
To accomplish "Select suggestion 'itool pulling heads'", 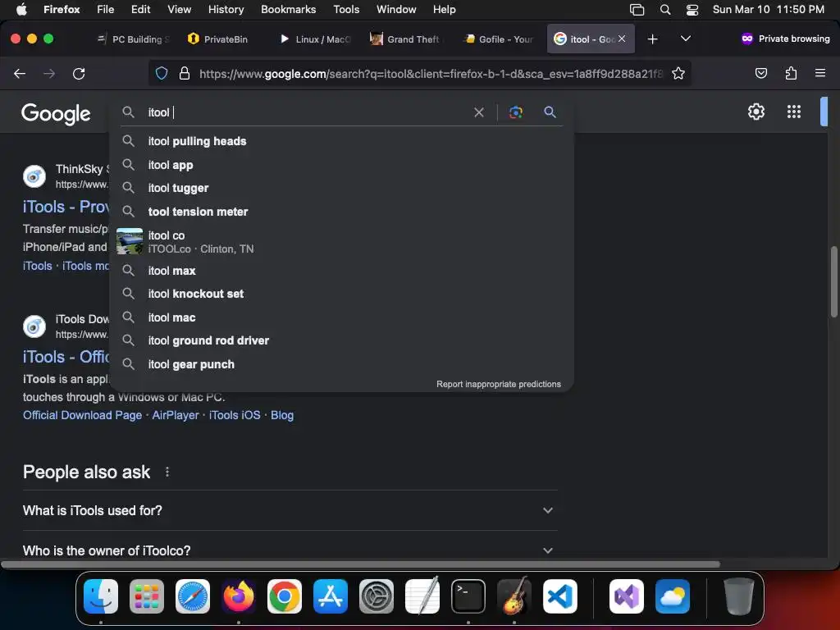I will click(341, 141).
